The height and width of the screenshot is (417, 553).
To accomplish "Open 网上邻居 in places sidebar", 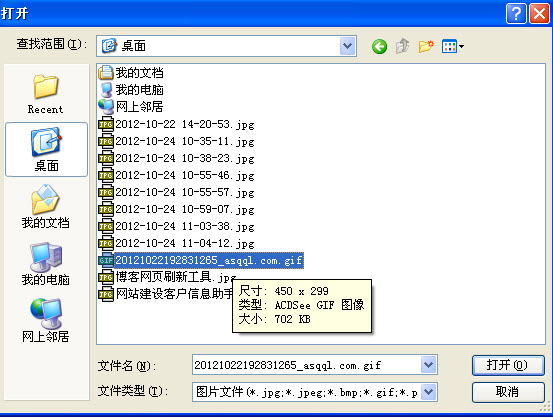I will click(45, 321).
